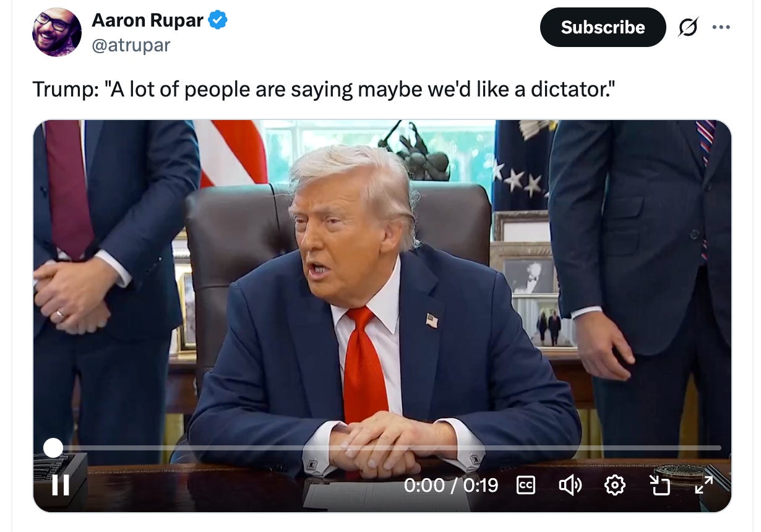
Task: Click the white playhead knob on the progress bar
Action: click(53, 447)
